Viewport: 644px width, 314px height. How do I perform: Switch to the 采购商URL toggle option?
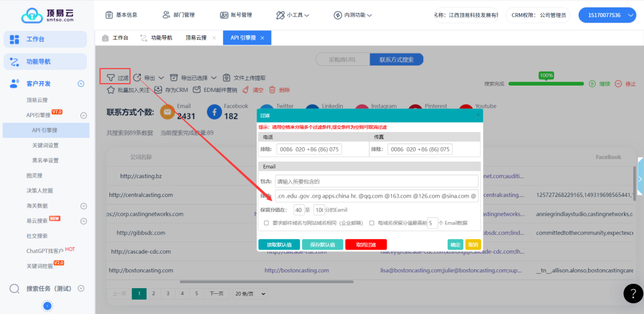tap(342, 60)
